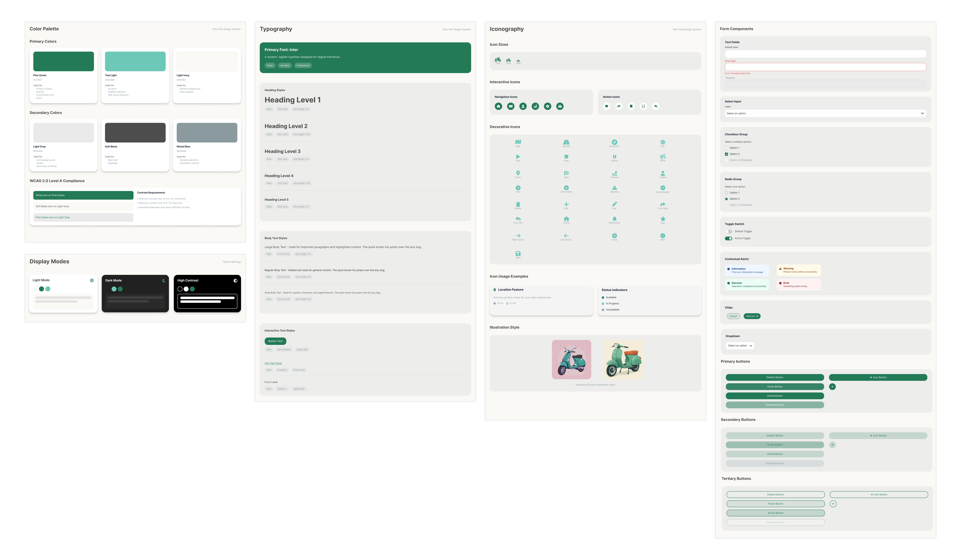The height and width of the screenshot is (560, 961).
Task: Click the moon icon on Dark Mode card
Action: point(164,281)
